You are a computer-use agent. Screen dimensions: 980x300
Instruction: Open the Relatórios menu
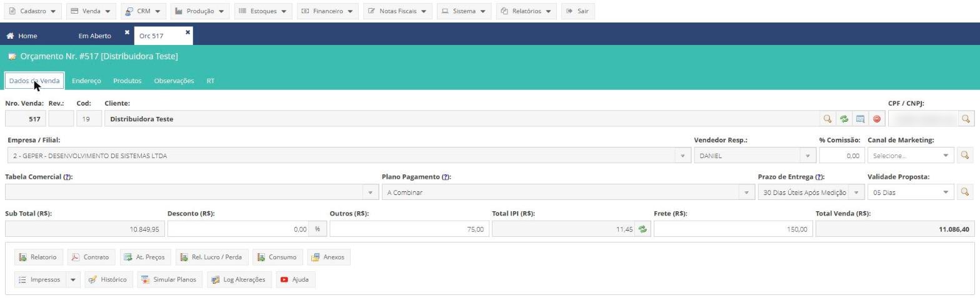tap(526, 11)
